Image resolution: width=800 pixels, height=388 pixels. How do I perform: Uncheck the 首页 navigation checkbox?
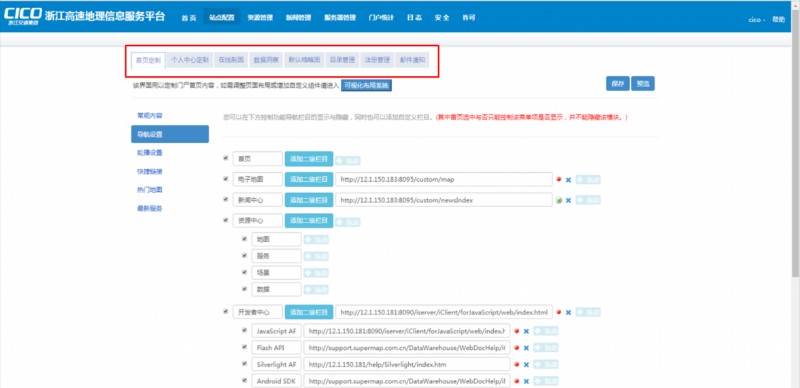pyautogui.click(x=226, y=158)
